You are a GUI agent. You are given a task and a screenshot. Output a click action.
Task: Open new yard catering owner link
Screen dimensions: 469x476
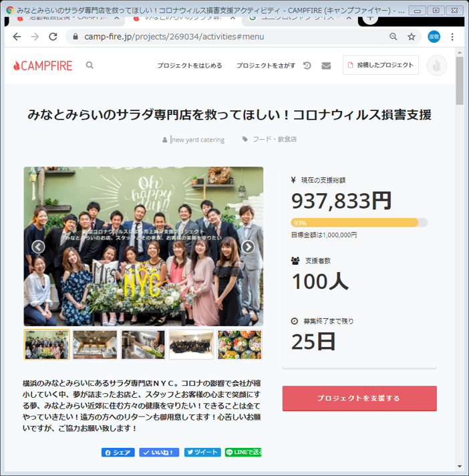[198, 140]
